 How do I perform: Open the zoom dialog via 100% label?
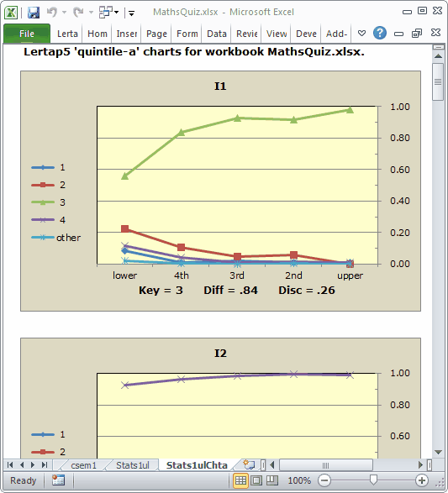299,480
